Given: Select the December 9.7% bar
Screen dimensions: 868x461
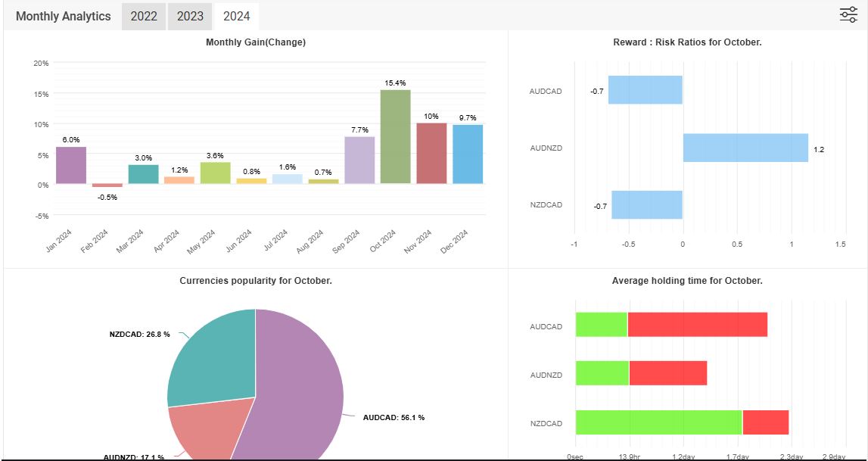Looking at the screenshot, I should (468, 154).
